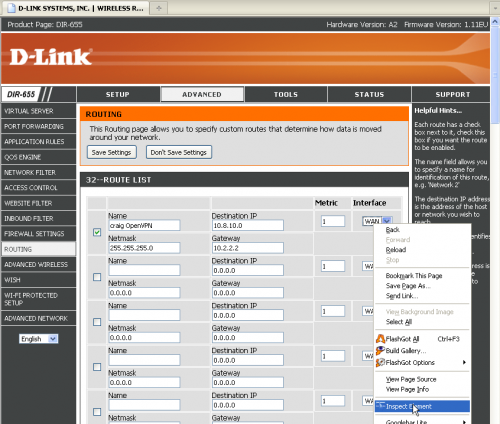Click the Metric field of the second route
The height and width of the screenshot is (424, 500).
[333, 266]
